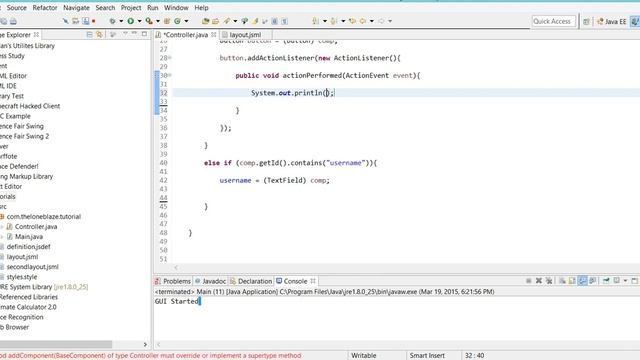
Task: Maximize the Package Explorer view
Action: 144,34
